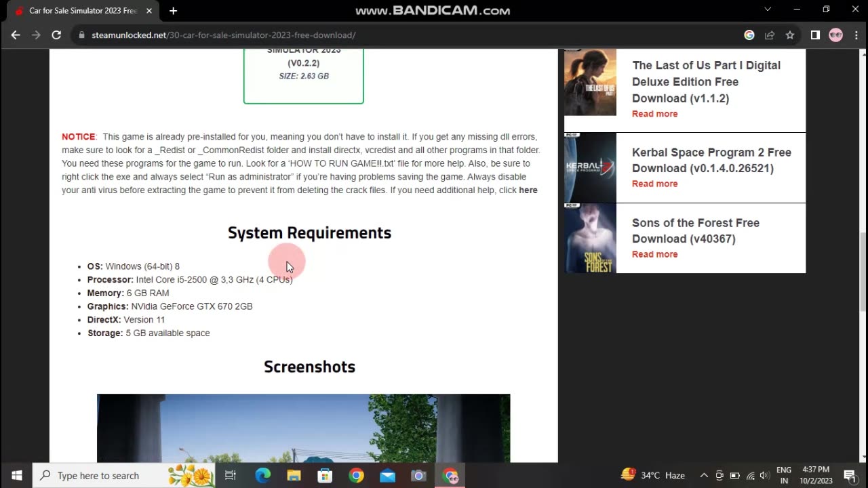Reload the current page
The image size is (868, 488).
pos(56,35)
